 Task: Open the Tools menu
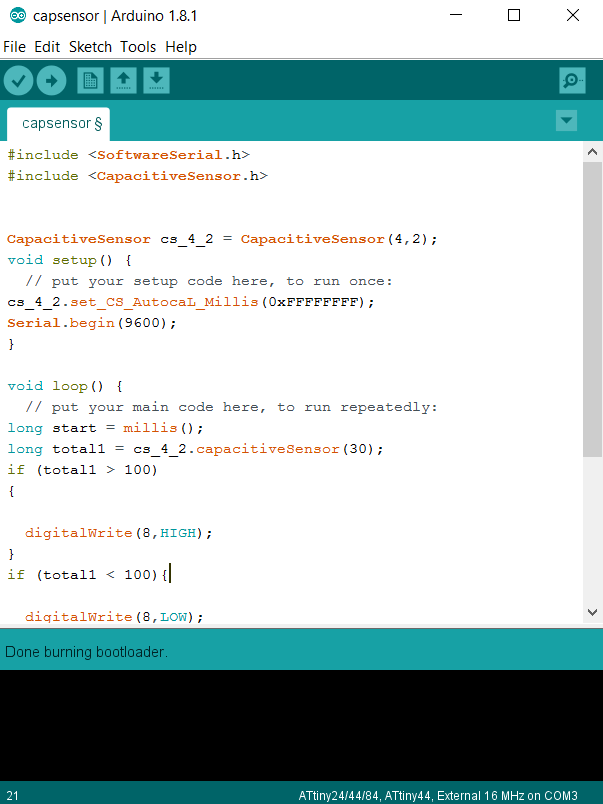pos(138,47)
